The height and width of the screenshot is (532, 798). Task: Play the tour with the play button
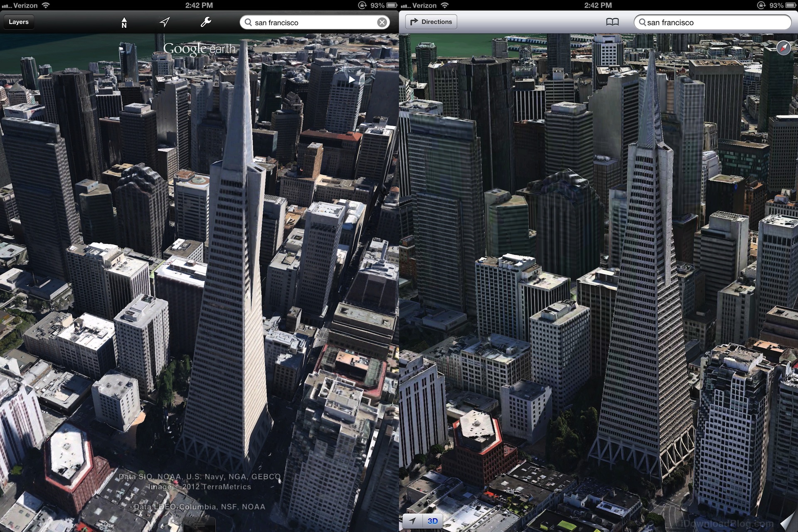(x=352, y=80)
